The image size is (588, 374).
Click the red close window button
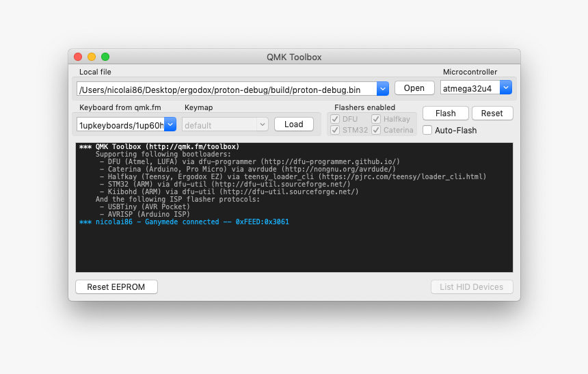pyautogui.click(x=78, y=57)
